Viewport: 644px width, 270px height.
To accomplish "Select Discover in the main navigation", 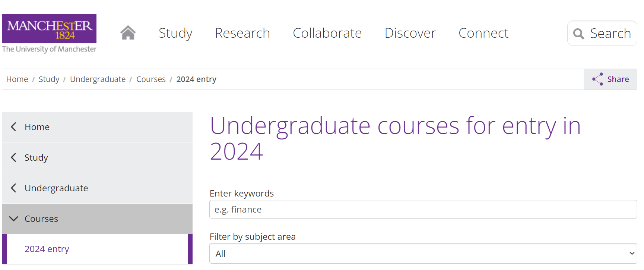I will pos(410,33).
